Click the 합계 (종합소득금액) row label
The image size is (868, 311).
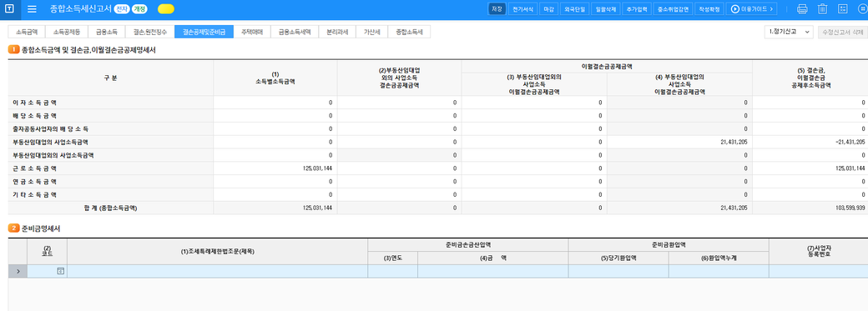110,208
